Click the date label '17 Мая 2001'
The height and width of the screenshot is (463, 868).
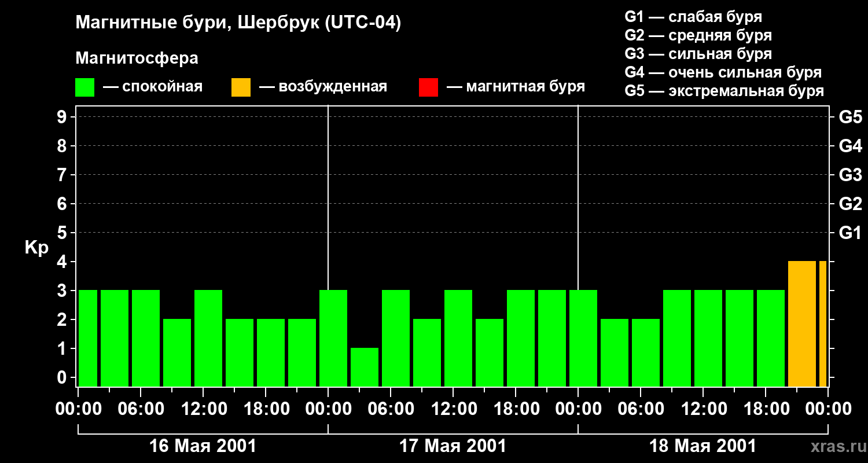453,446
